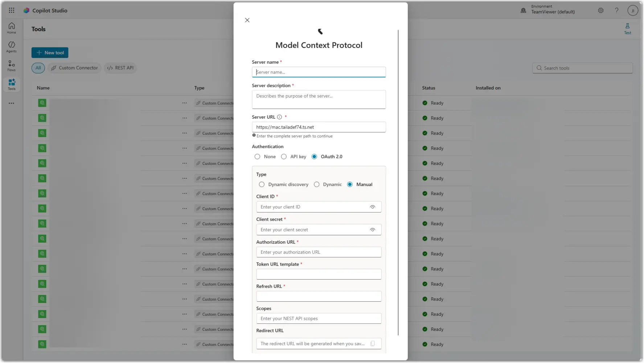Select Tools in the sidebar
The height and width of the screenshot is (363, 644).
click(x=12, y=85)
